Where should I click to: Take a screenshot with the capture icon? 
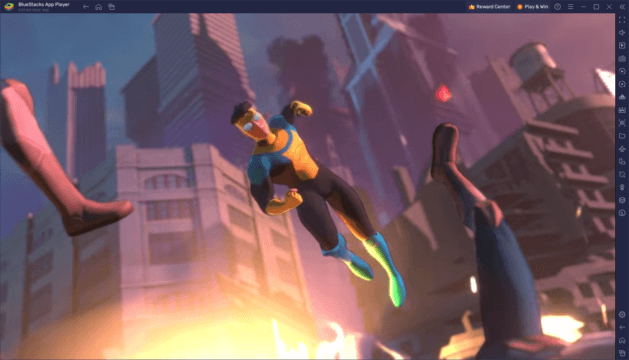(x=622, y=123)
